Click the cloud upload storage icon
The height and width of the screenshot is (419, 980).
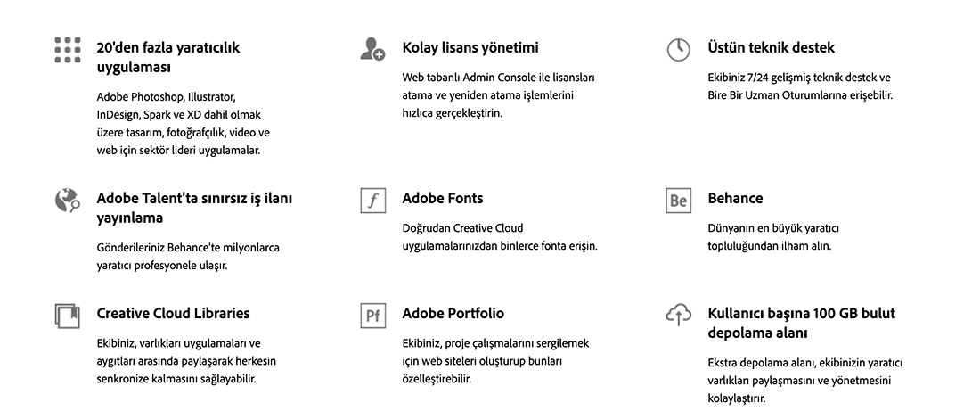pyautogui.click(x=678, y=314)
